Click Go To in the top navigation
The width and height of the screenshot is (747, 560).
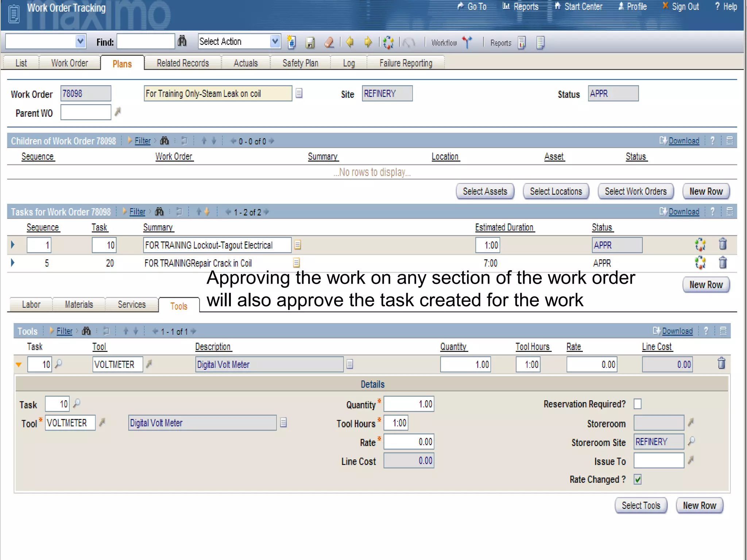click(472, 7)
